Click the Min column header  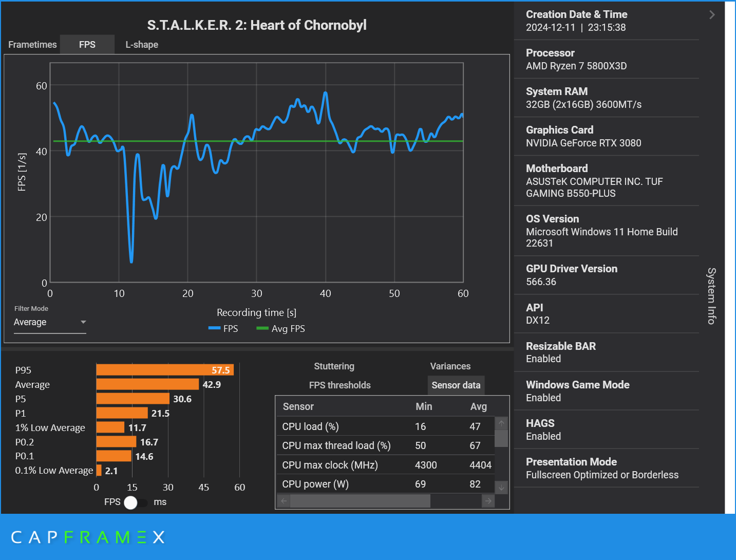(x=424, y=406)
